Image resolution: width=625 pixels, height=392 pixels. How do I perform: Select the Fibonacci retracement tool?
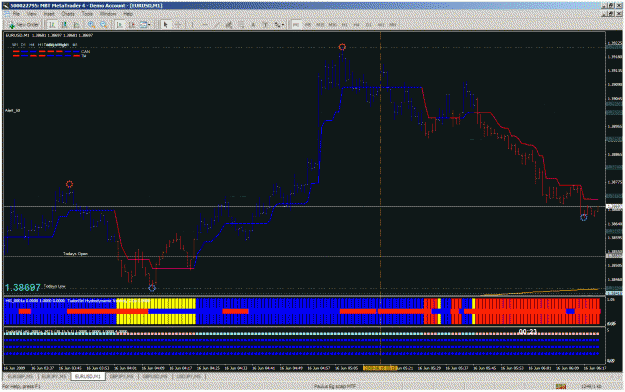(x=241, y=25)
